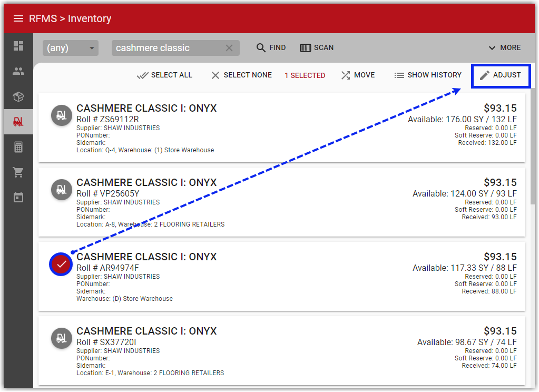
Task: Open the products box sidebar icon
Action: [18, 96]
